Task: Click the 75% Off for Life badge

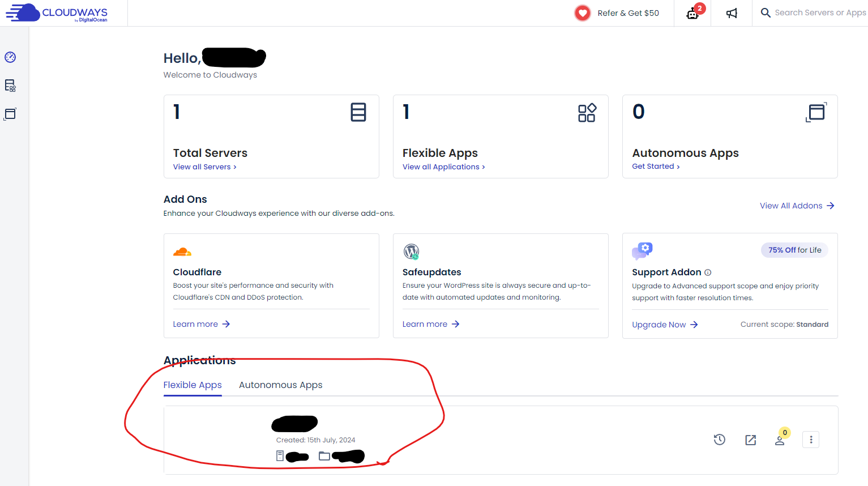Action: tap(794, 250)
